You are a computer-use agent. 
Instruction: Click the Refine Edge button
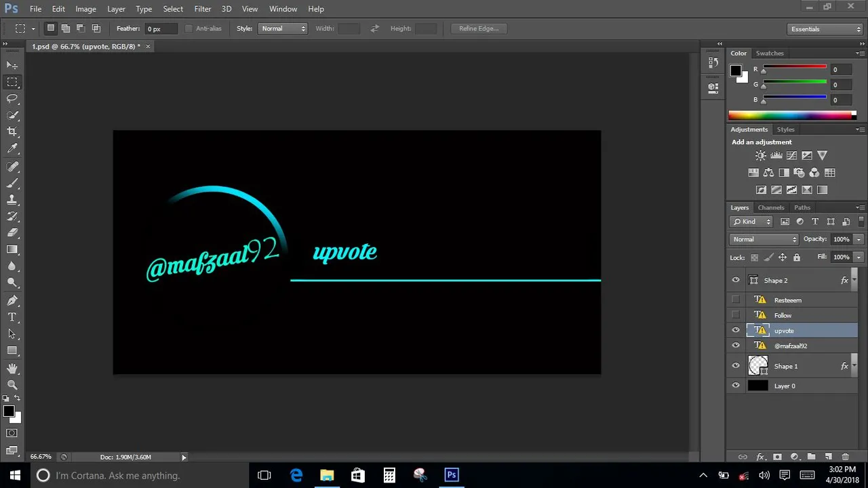479,28
